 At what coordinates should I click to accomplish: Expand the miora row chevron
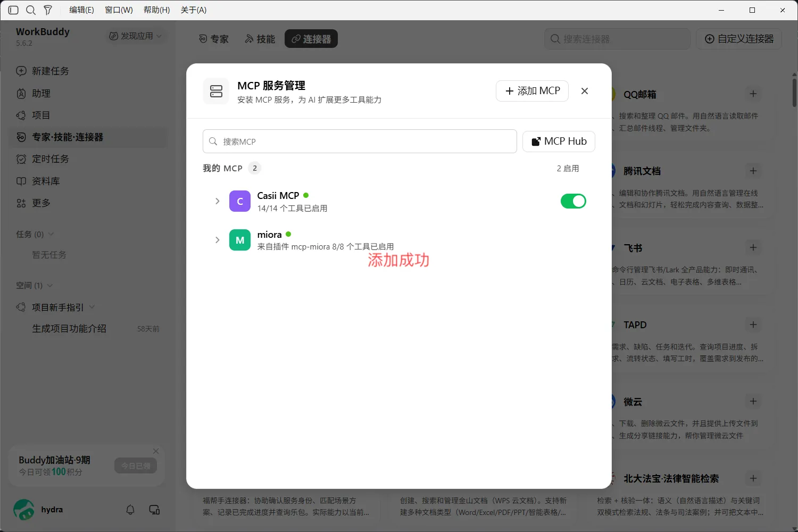pyautogui.click(x=217, y=240)
